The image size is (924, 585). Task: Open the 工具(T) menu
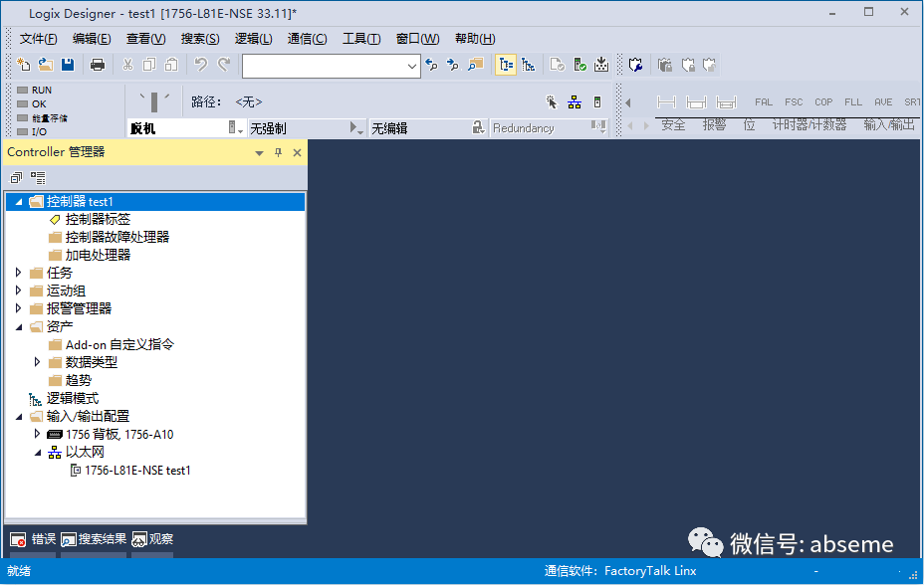pos(361,39)
